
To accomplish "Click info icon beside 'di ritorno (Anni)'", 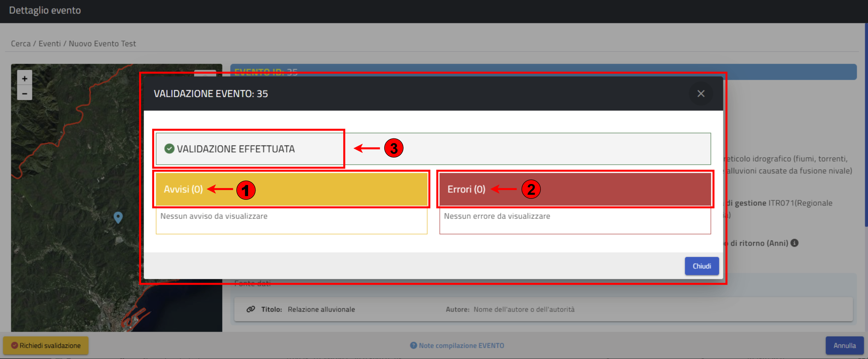I will click(x=795, y=243).
